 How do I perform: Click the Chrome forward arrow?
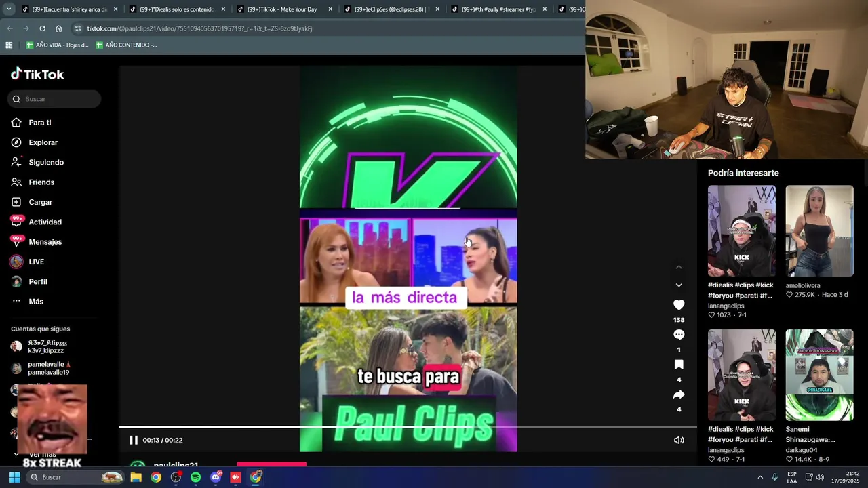26,28
